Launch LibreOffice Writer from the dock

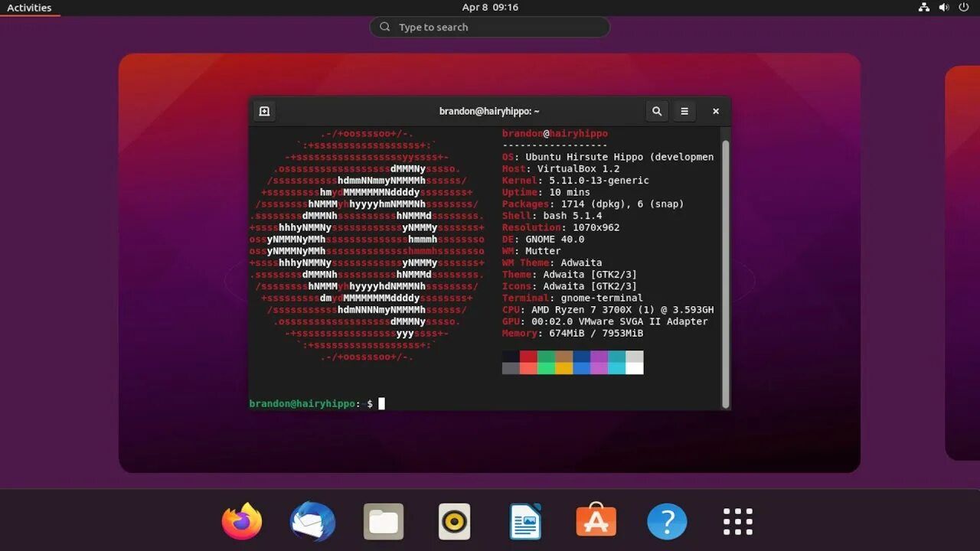point(525,521)
